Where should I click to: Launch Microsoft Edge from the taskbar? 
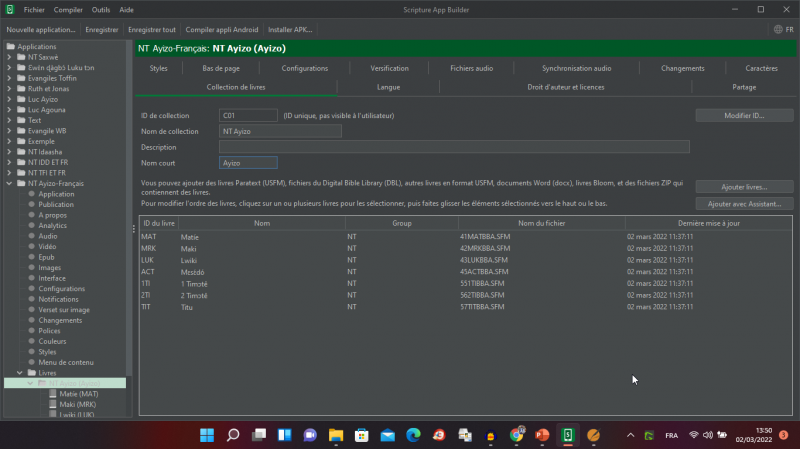pos(412,435)
